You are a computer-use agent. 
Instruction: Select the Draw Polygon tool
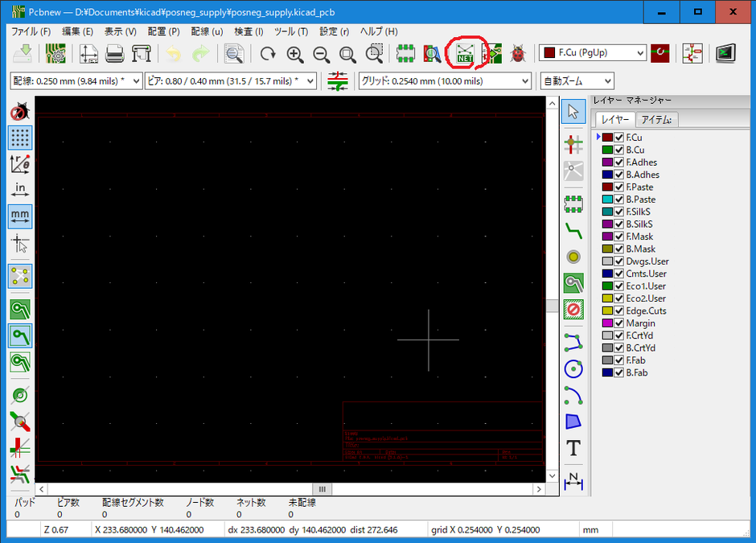(573, 422)
